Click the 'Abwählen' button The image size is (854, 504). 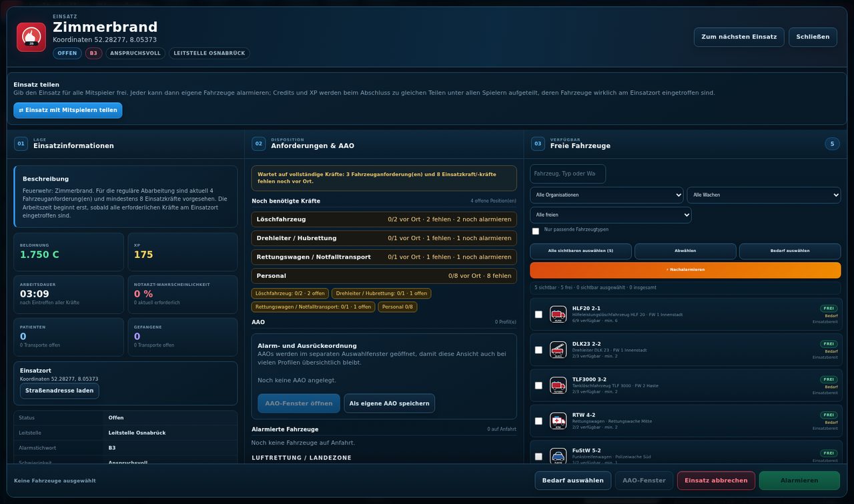click(685, 251)
